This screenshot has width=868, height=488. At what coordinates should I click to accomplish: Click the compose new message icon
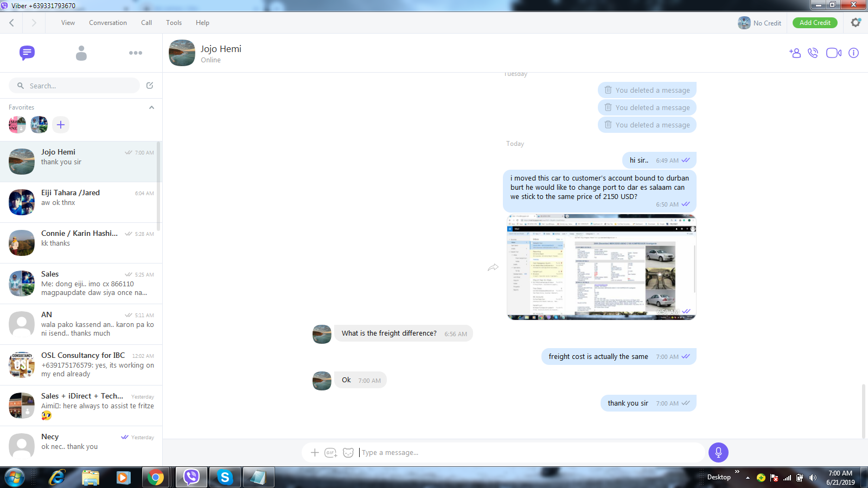[x=150, y=85]
